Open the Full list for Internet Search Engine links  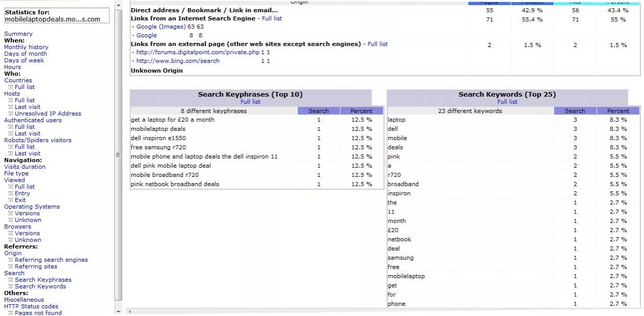click(x=272, y=18)
